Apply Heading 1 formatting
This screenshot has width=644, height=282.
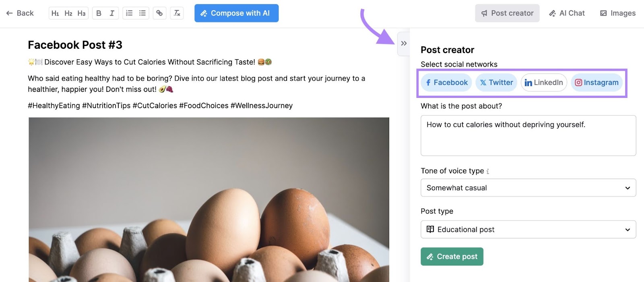(56, 13)
